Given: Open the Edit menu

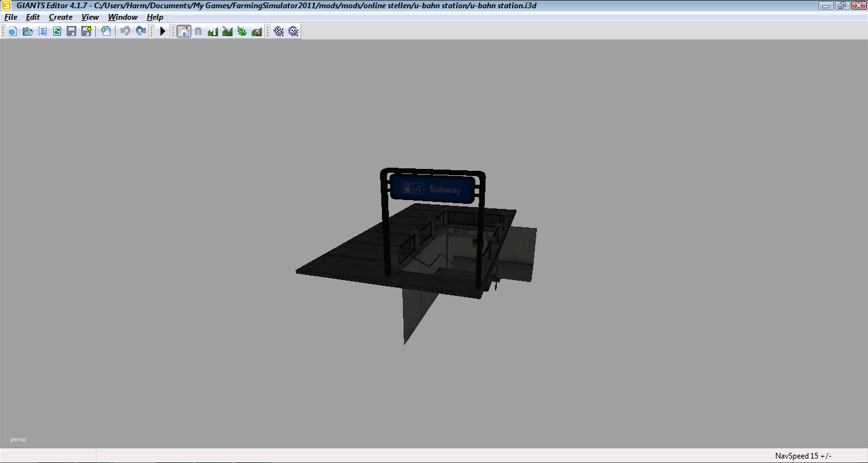Looking at the screenshot, I should click(x=33, y=17).
